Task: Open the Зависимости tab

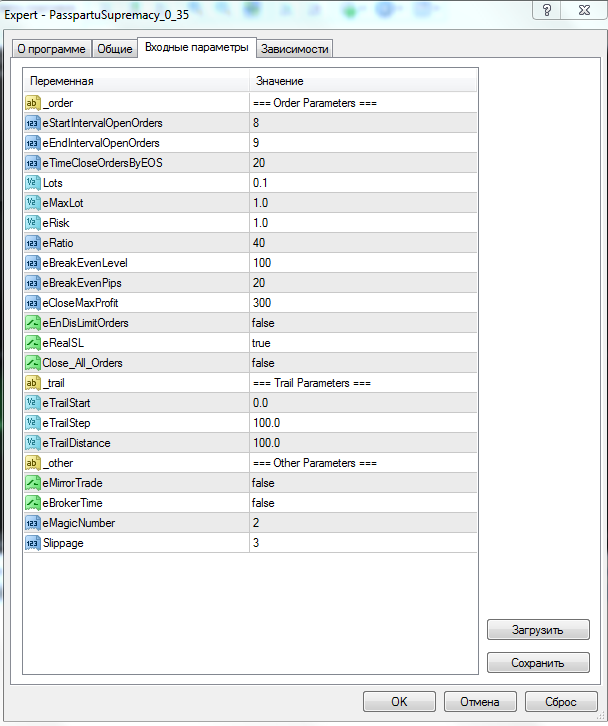Action: (x=295, y=49)
